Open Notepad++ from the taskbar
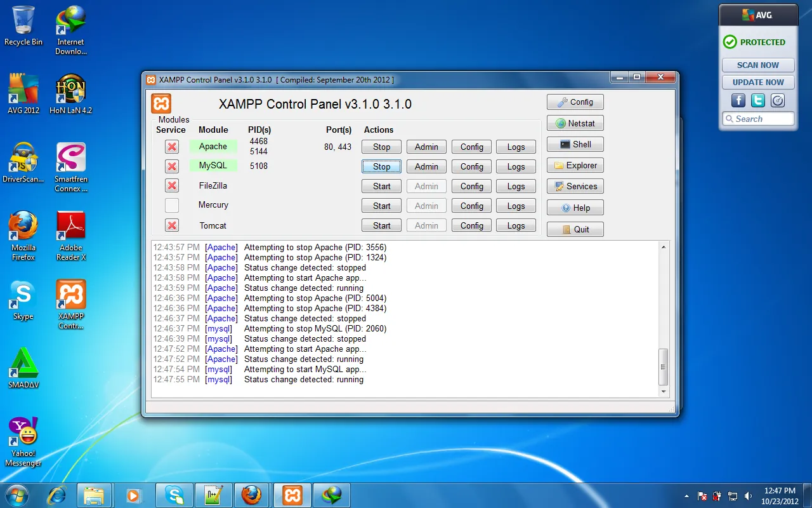This screenshot has width=812, height=508. (x=213, y=495)
